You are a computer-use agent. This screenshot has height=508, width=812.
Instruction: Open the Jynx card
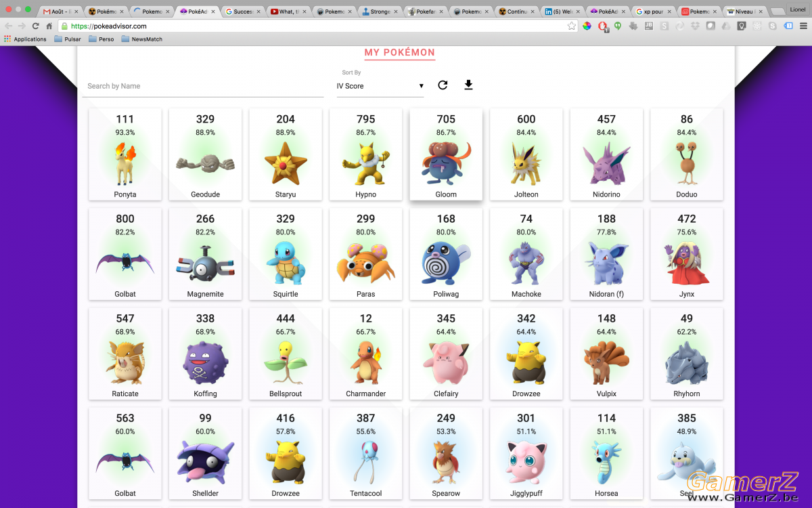pyautogui.click(x=687, y=254)
